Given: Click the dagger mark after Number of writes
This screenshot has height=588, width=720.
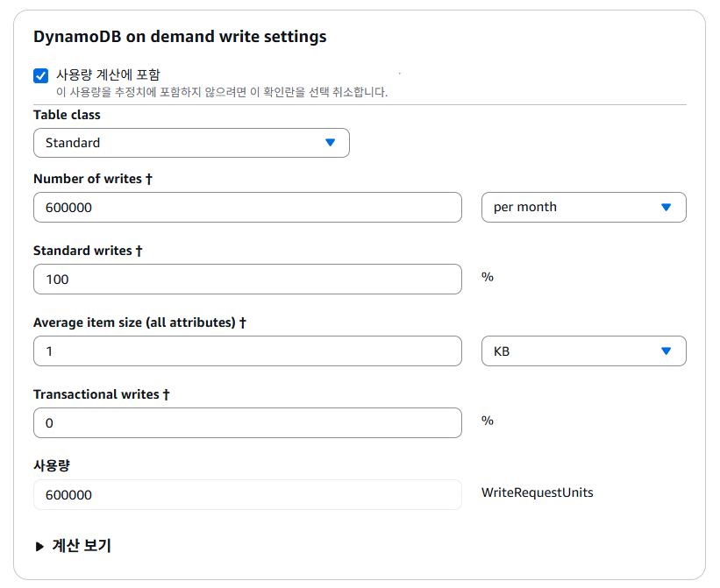Looking at the screenshot, I should tap(149, 179).
